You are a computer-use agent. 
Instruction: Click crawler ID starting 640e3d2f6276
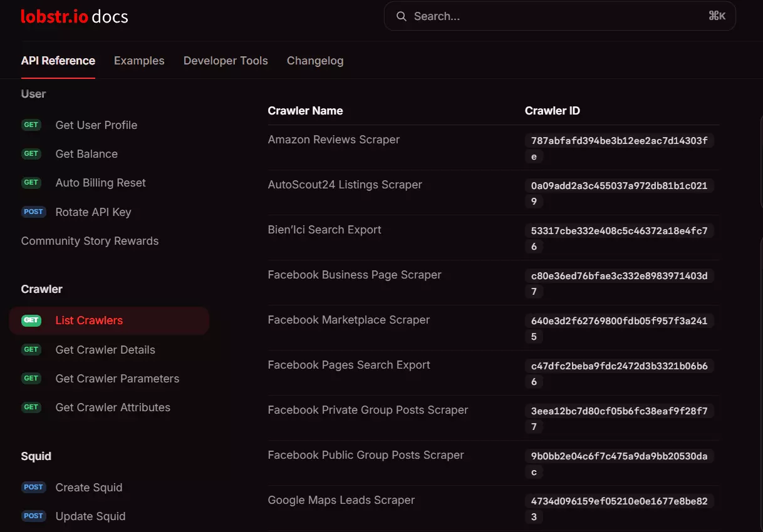[619, 329]
